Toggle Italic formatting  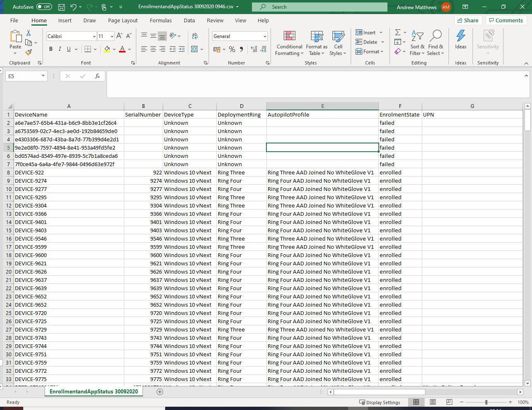pyautogui.click(x=59, y=49)
